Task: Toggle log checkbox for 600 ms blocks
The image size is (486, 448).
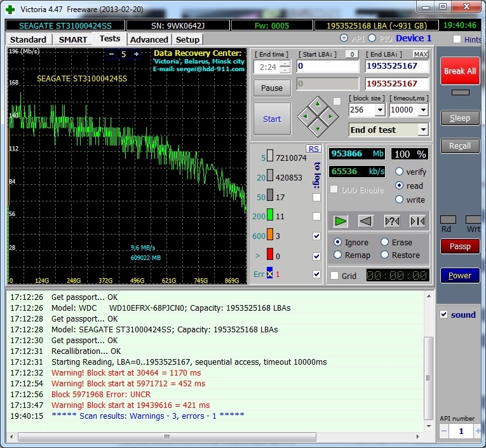Action: tap(316, 236)
